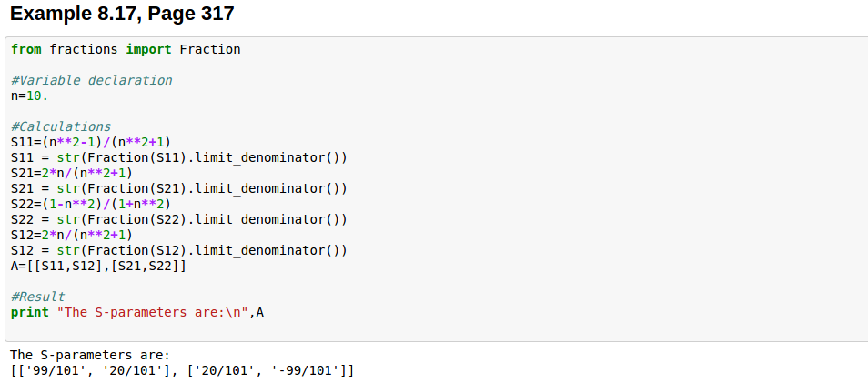The width and height of the screenshot is (868, 383).
Task: Click the 'S11 = str(Fraction(S11)...' line
Action: pos(178,157)
